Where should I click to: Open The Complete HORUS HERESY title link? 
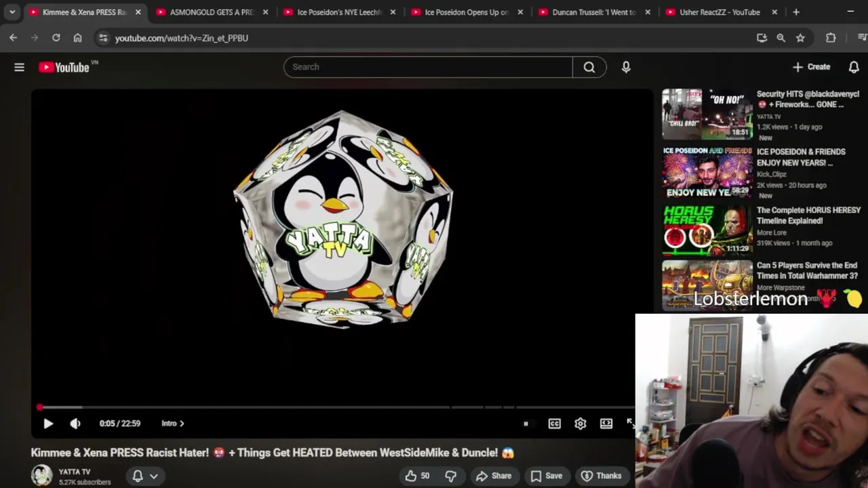pos(808,216)
